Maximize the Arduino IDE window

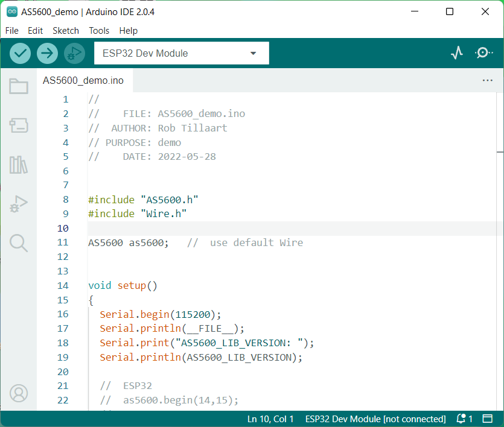(x=450, y=12)
